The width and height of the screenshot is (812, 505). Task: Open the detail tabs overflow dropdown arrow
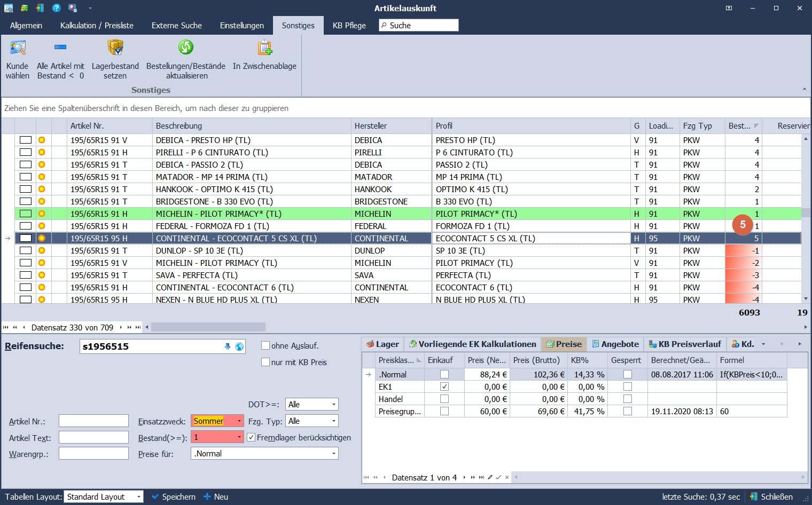(x=763, y=344)
